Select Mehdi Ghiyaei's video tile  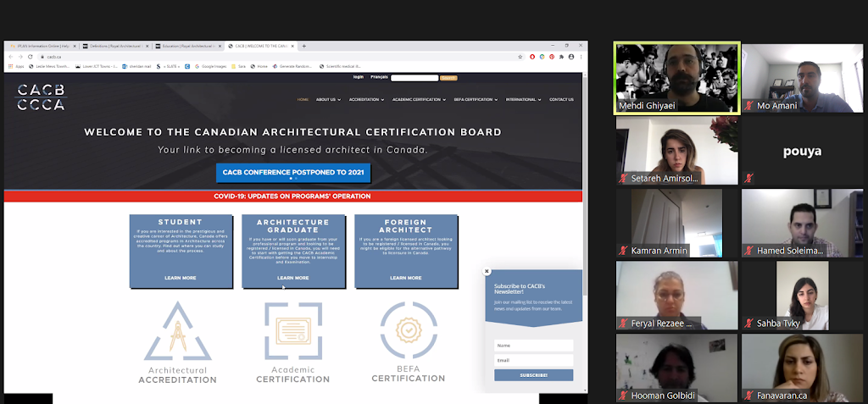[x=676, y=79]
